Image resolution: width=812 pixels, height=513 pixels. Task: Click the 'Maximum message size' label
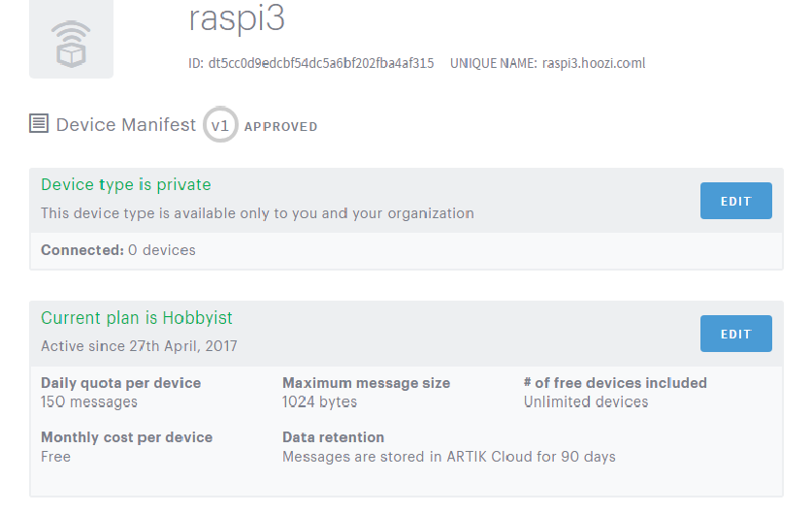[366, 383]
